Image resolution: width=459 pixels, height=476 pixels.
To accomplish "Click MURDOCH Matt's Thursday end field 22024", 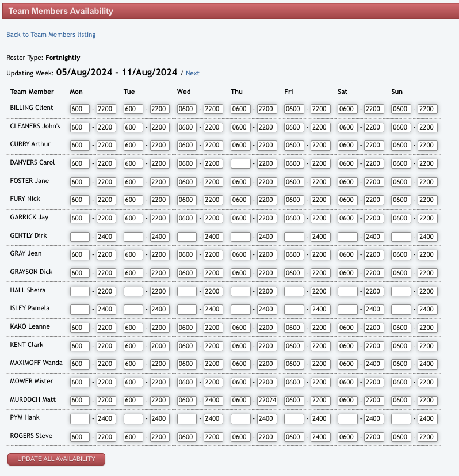I will coord(267,401).
